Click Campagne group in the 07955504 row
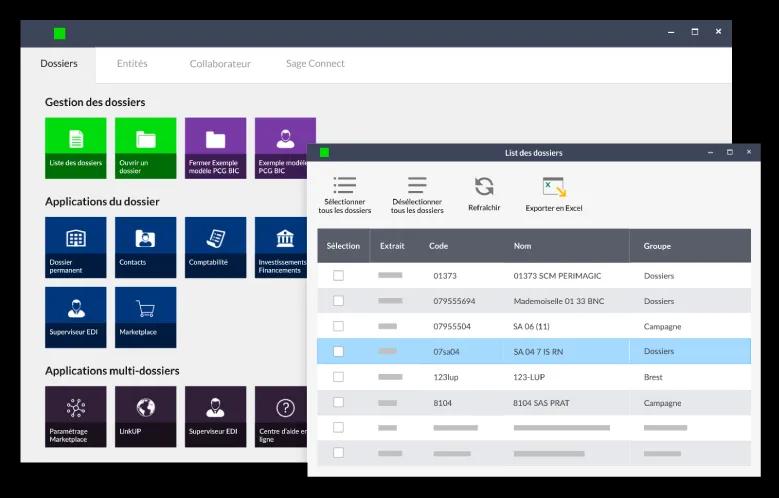 pyautogui.click(x=662, y=327)
